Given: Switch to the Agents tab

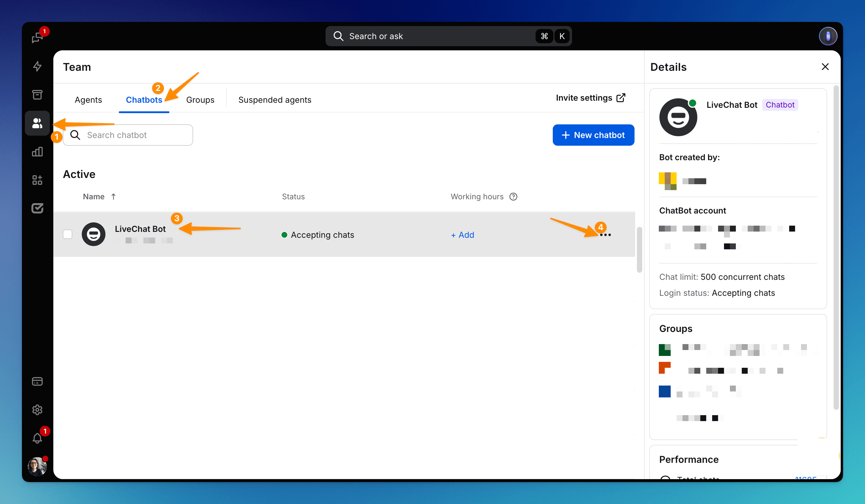Looking at the screenshot, I should tap(88, 100).
